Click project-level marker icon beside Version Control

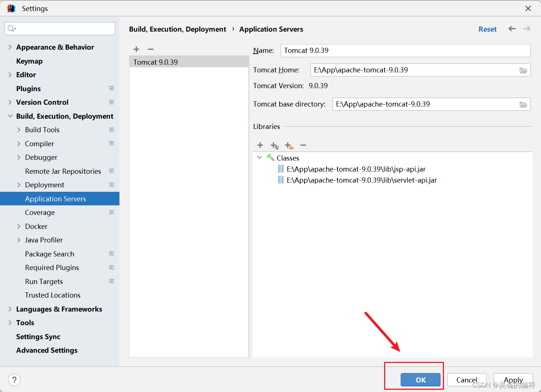click(111, 102)
